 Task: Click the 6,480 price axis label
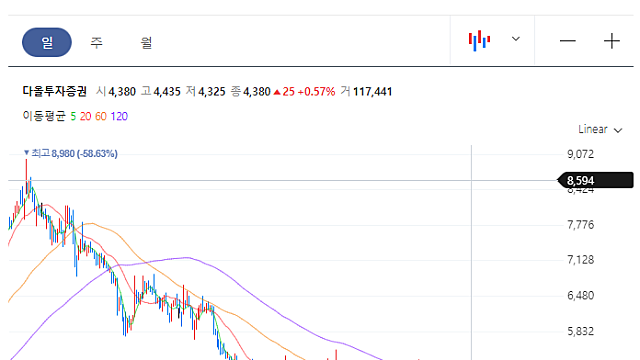[580, 295]
